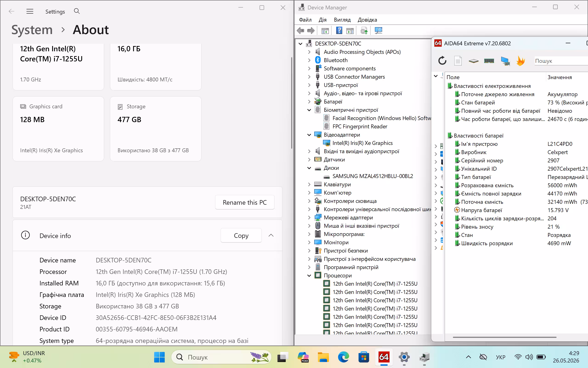Image resolution: width=588 pixels, height=368 pixels.
Task: Collapse the Біометричні пристрої node
Action: point(309,110)
